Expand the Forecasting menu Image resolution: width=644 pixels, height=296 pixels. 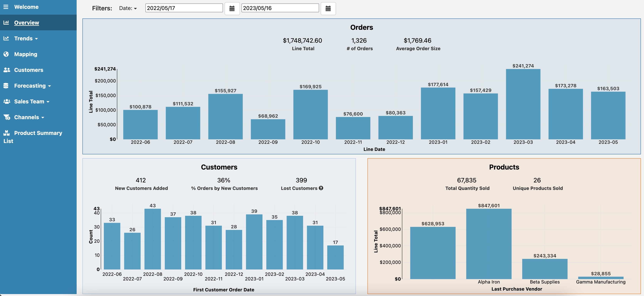point(33,86)
